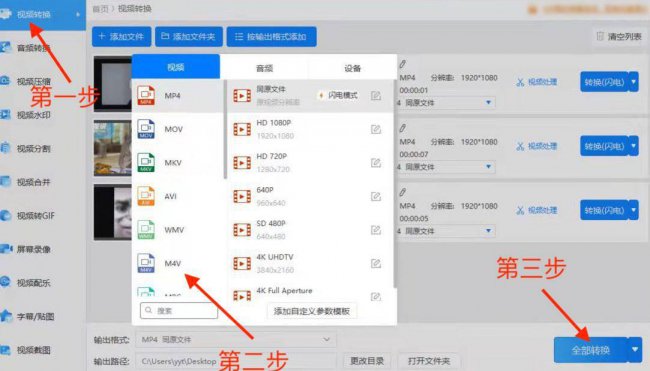Open 视频处理 for the 00:00:07 video
Image resolution: width=650 pixels, height=371 pixels.
tap(537, 146)
